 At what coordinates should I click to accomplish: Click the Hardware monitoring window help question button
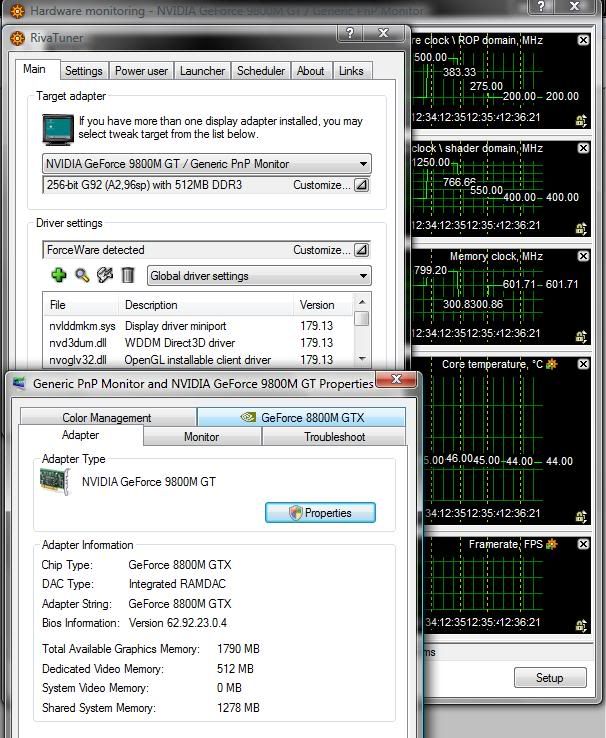pyautogui.click(x=541, y=6)
